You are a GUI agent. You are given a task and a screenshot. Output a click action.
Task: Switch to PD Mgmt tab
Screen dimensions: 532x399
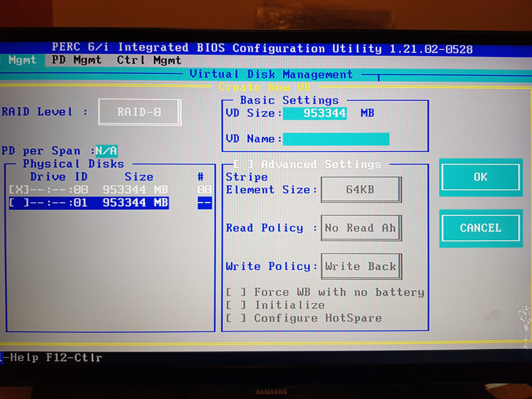(x=76, y=60)
